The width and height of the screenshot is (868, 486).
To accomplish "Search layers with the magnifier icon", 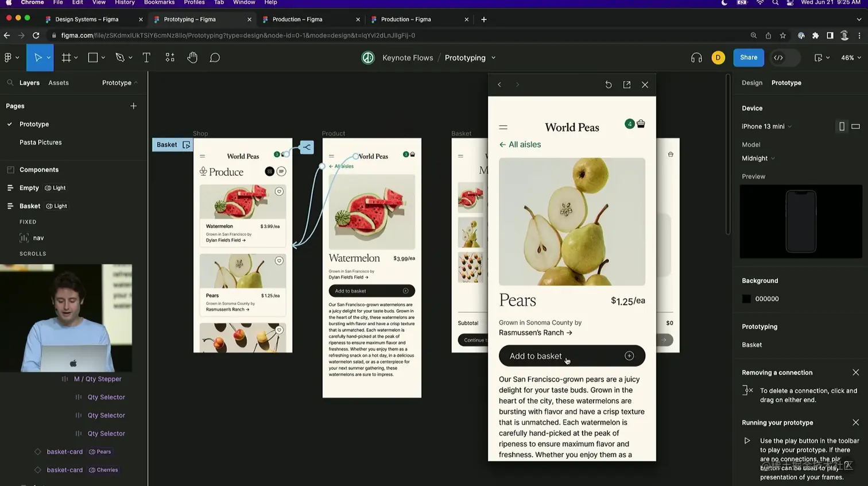I will (x=10, y=83).
